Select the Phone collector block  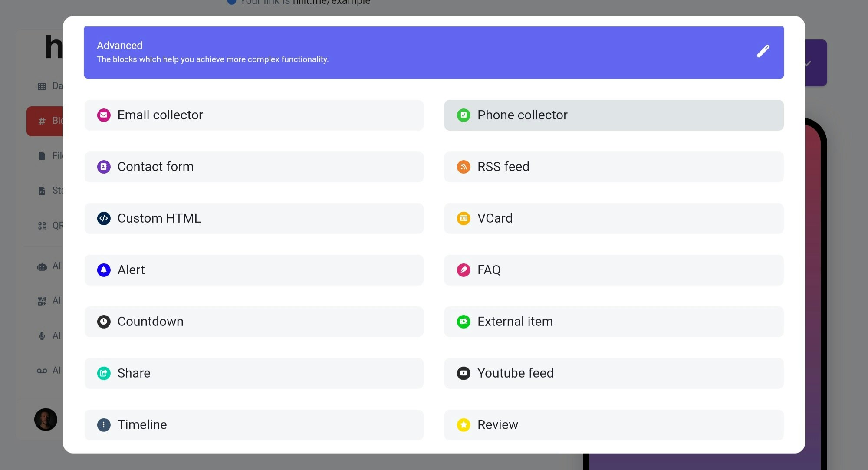coord(614,115)
